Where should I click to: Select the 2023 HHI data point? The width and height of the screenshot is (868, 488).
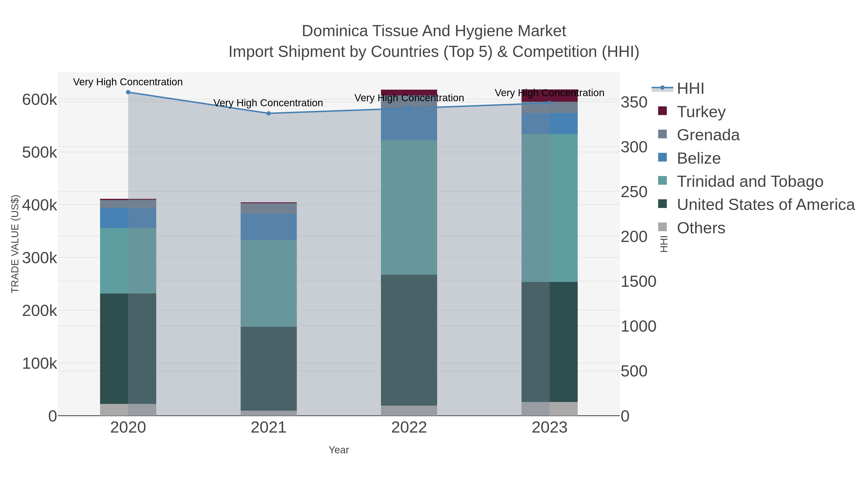click(549, 103)
